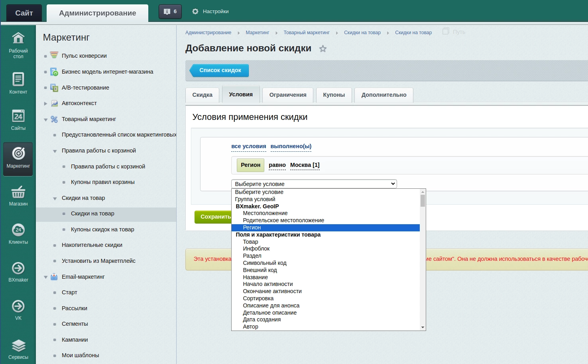
Task: Switch to the Купоны tab
Action: click(x=334, y=95)
